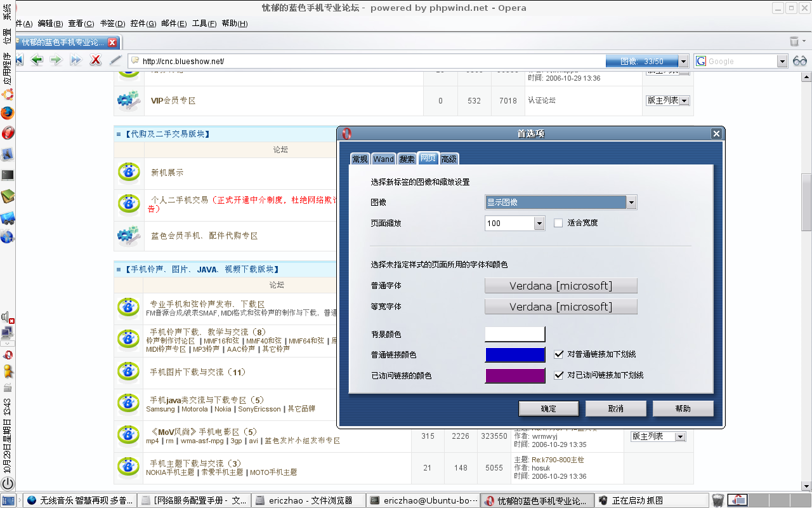
Task: Toggle the 适合宽度 fit-width checkbox
Action: [558, 223]
